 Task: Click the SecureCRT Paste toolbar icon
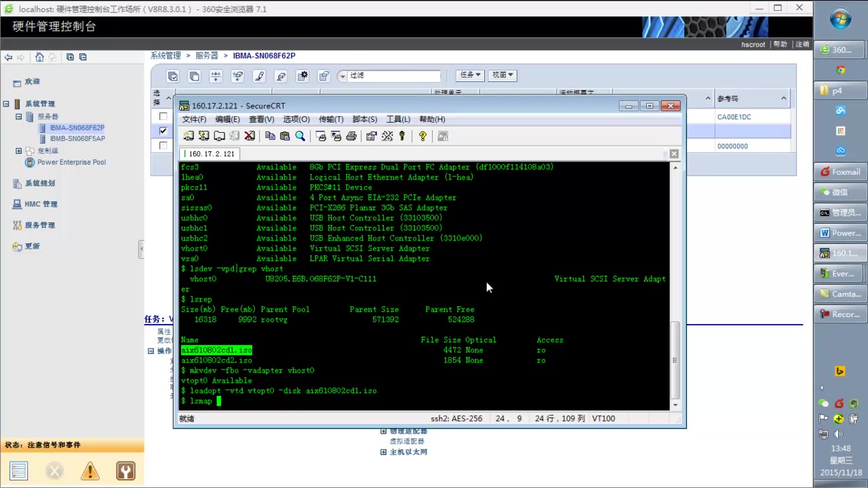[x=285, y=136]
